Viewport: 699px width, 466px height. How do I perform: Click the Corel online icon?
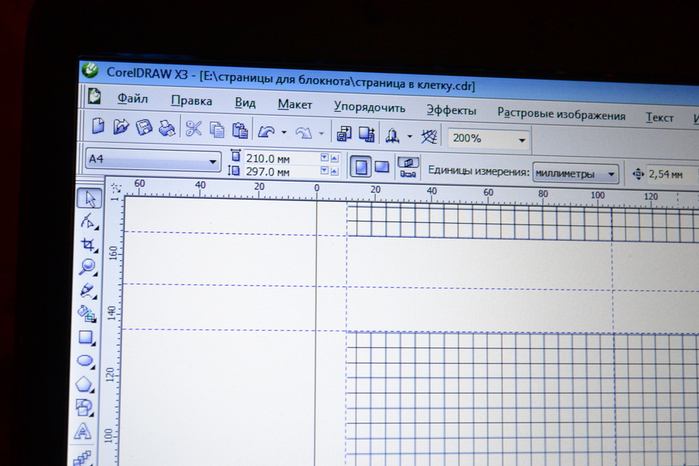(x=429, y=137)
